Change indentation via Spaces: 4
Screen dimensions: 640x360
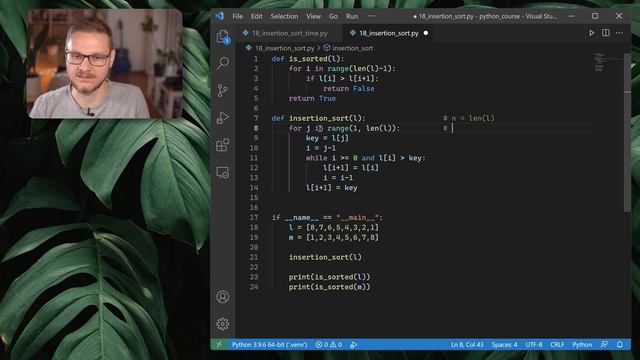point(504,344)
